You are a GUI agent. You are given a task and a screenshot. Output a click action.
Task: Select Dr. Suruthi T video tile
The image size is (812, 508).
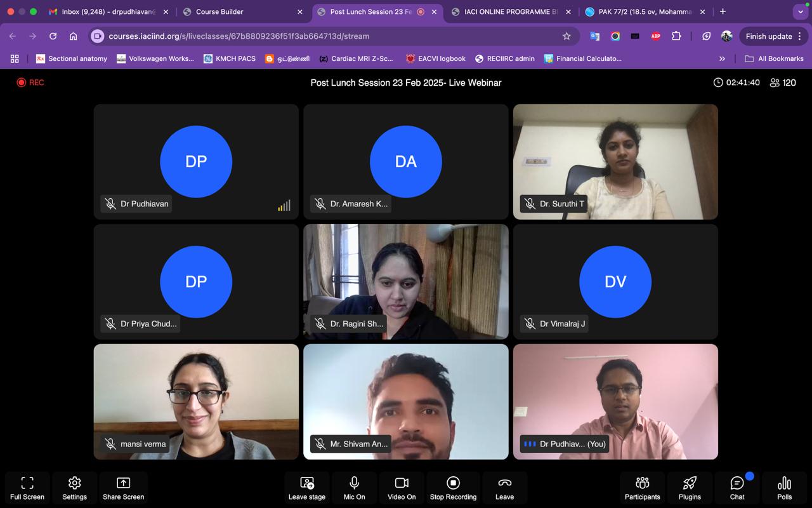pyautogui.click(x=615, y=162)
